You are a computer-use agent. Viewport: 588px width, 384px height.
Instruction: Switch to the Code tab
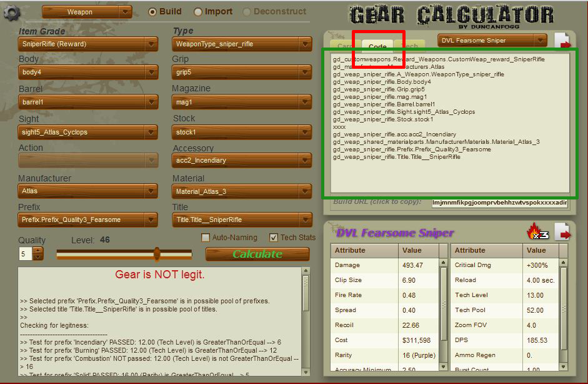click(x=377, y=46)
